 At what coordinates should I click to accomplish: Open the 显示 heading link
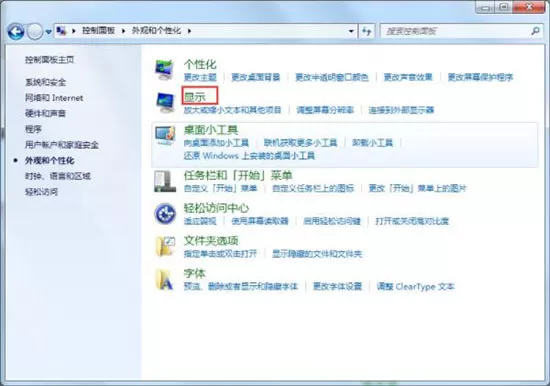coord(195,97)
